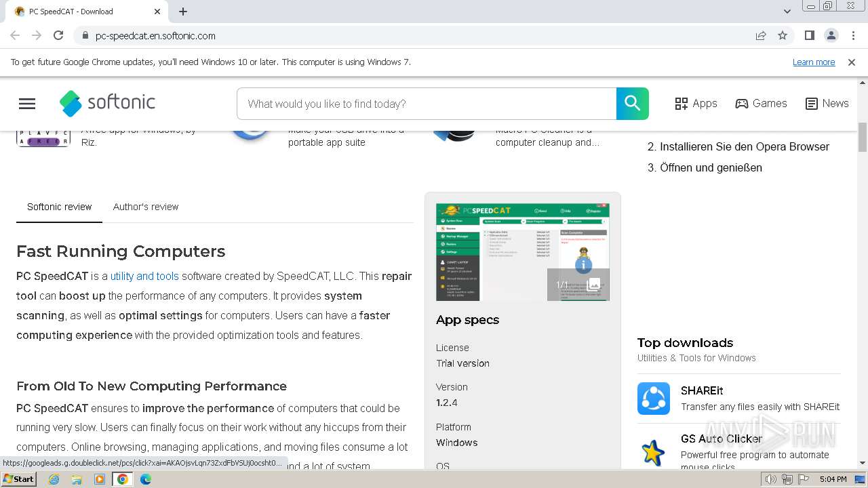Click the search box to find apps
The image size is (868, 488).
click(x=427, y=104)
